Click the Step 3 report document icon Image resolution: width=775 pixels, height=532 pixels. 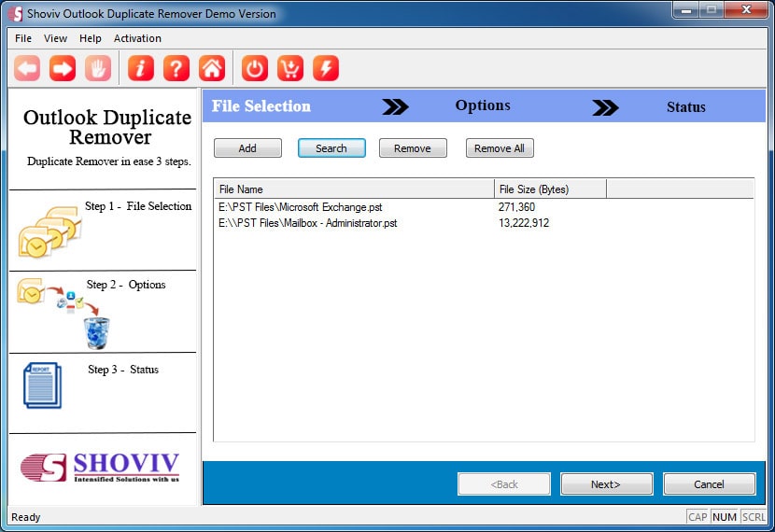(43, 385)
